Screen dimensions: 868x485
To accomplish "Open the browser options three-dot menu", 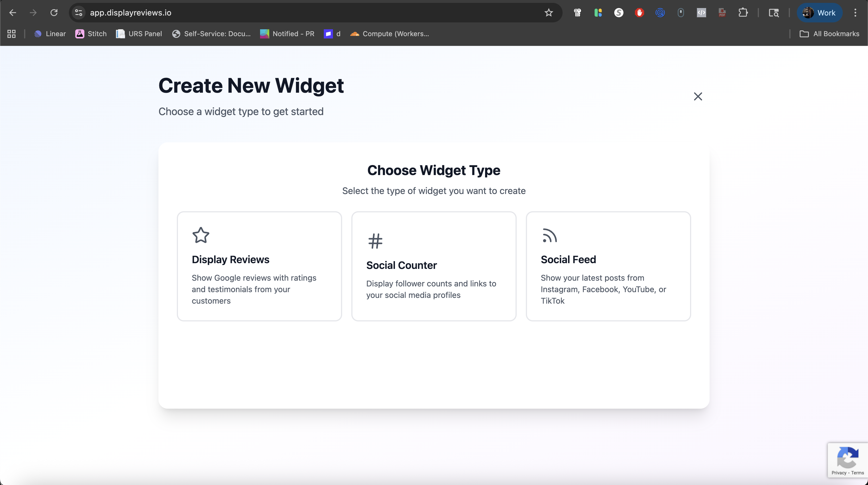I will pos(855,12).
